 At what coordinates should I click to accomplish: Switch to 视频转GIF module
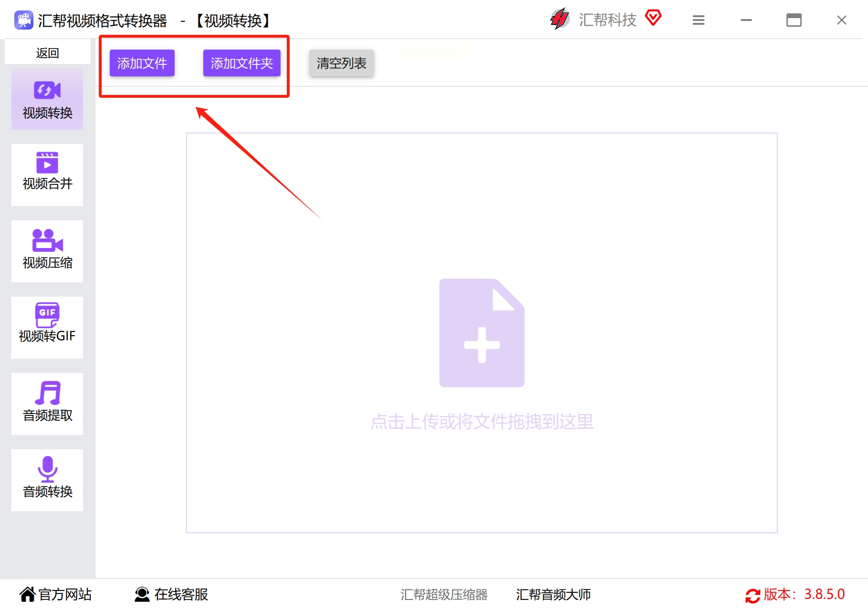point(47,328)
